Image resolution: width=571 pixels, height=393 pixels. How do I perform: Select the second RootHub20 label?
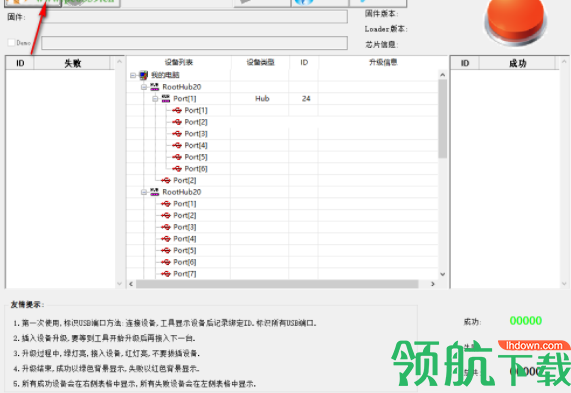pos(182,192)
